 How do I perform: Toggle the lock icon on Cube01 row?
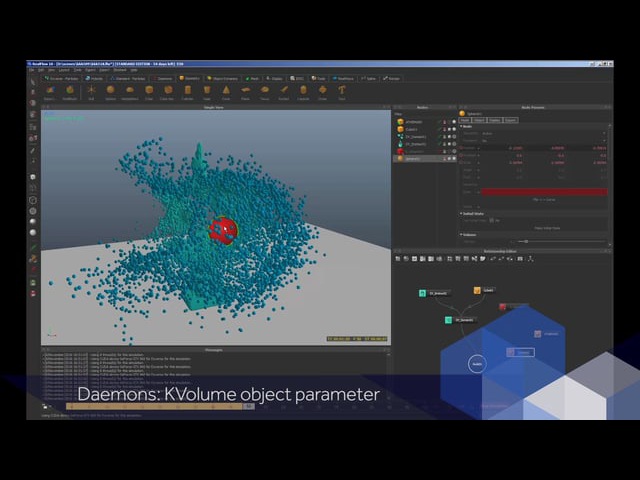click(444, 129)
